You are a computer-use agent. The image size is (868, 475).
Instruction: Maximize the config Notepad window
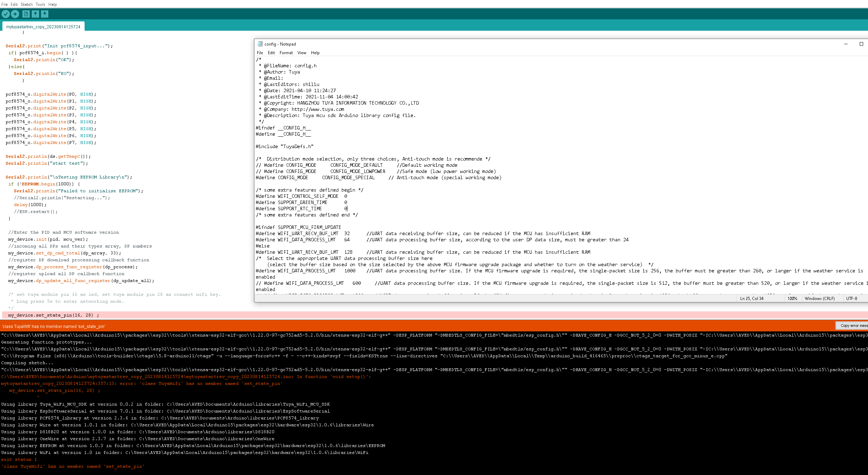point(861,44)
